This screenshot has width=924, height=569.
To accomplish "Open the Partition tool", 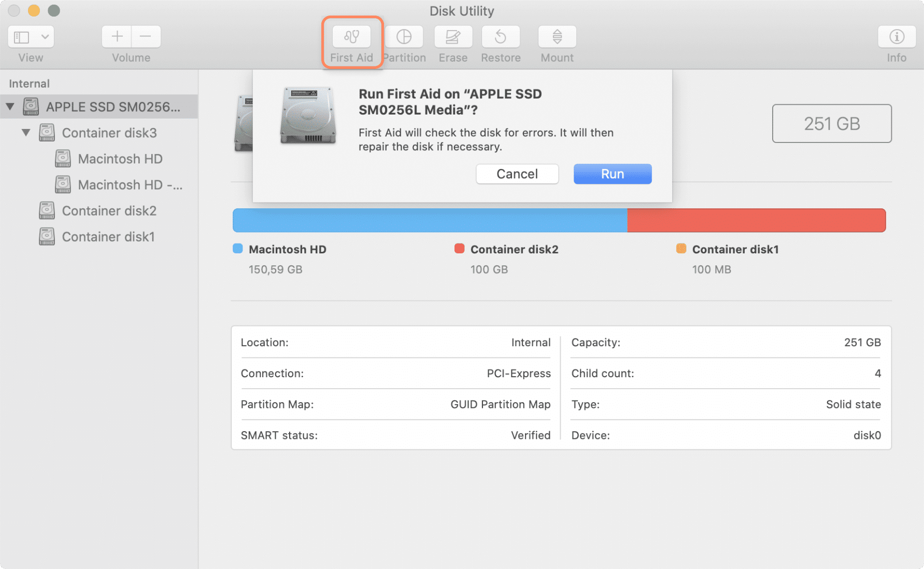I will click(405, 36).
